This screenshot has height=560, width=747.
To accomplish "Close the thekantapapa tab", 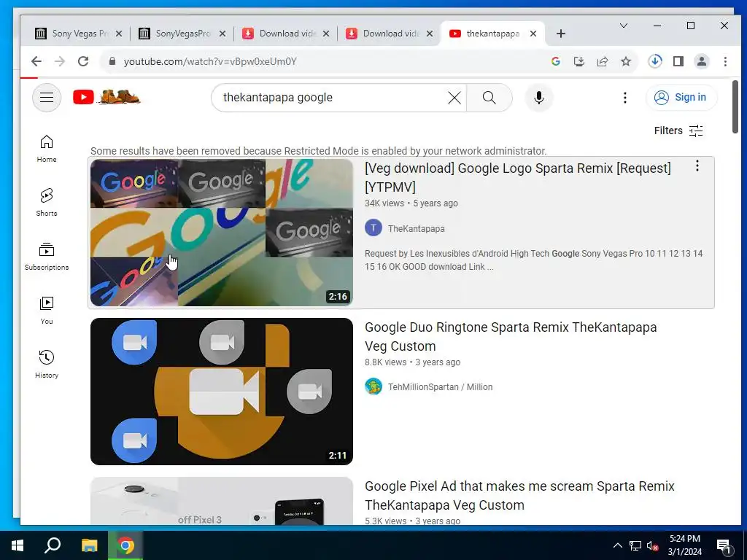I will click(533, 34).
